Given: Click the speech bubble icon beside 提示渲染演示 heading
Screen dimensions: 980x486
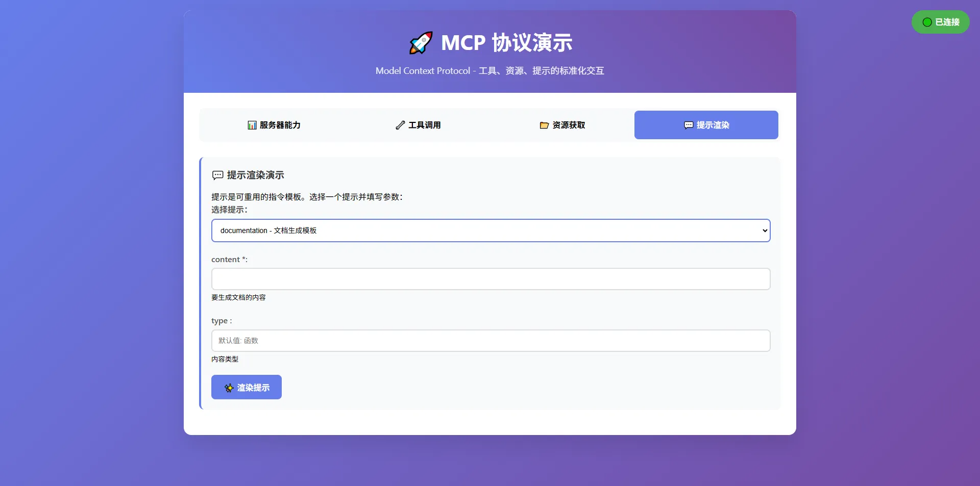Looking at the screenshot, I should [217, 175].
